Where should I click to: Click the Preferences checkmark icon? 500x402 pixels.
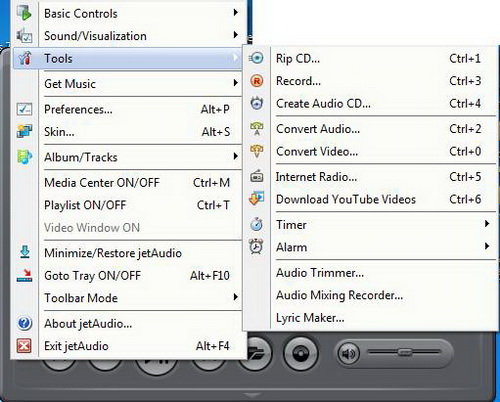pyautogui.click(x=24, y=109)
